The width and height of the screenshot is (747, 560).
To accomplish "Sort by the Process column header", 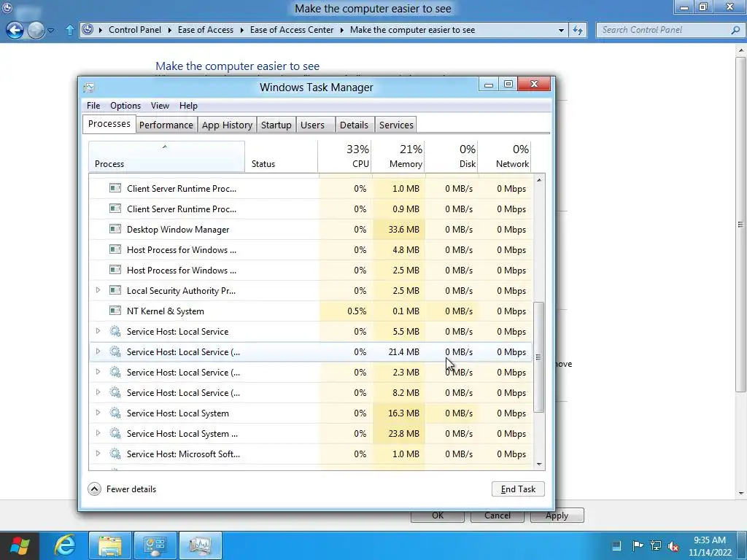I will tap(166, 156).
